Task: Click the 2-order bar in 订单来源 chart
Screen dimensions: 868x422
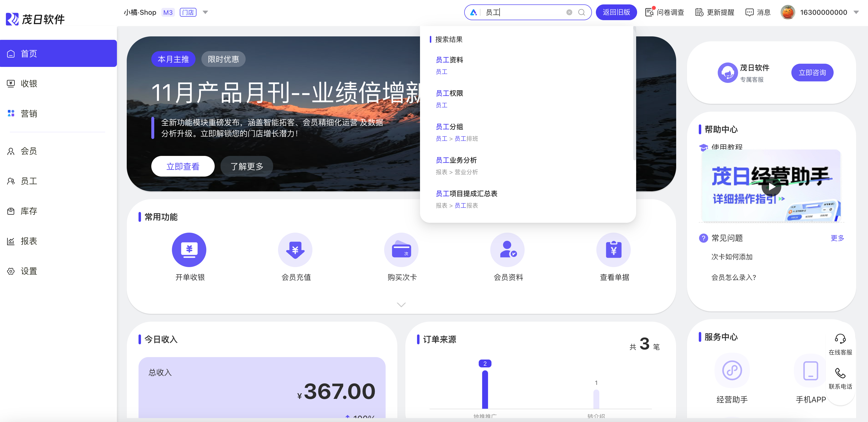Action: point(485,389)
